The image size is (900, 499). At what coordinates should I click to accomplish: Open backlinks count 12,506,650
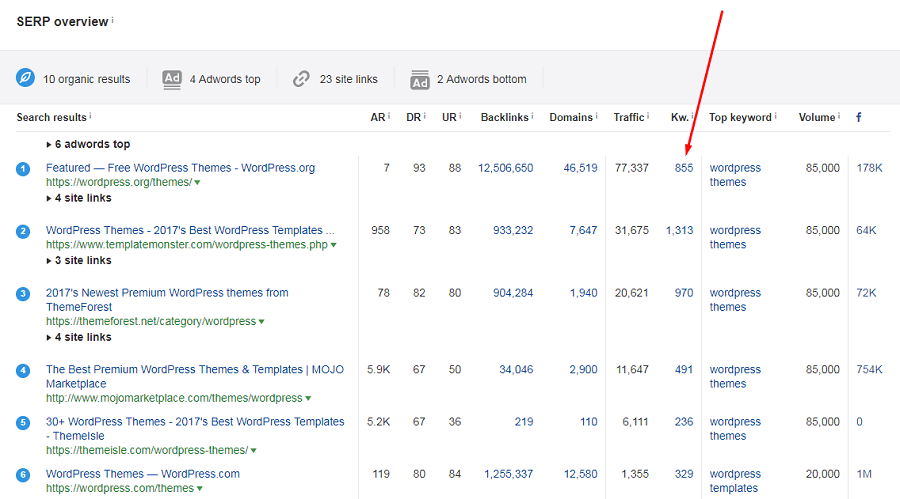click(506, 168)
